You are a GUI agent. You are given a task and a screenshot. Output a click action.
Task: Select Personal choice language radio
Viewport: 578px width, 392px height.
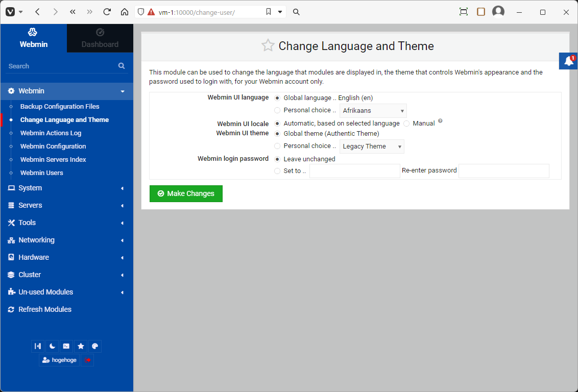[x=277, y=110]
